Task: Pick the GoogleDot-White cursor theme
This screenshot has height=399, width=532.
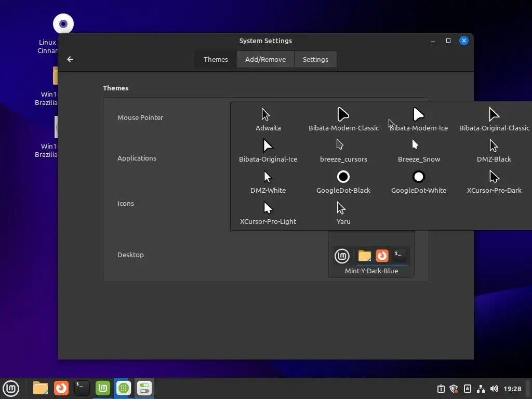Action: [x=419, y=182]
